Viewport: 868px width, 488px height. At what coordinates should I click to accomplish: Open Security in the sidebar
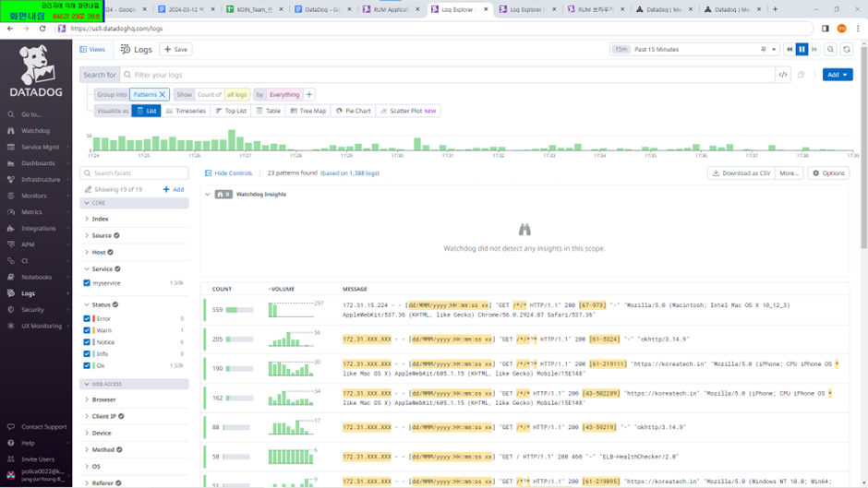coord(32,310)
